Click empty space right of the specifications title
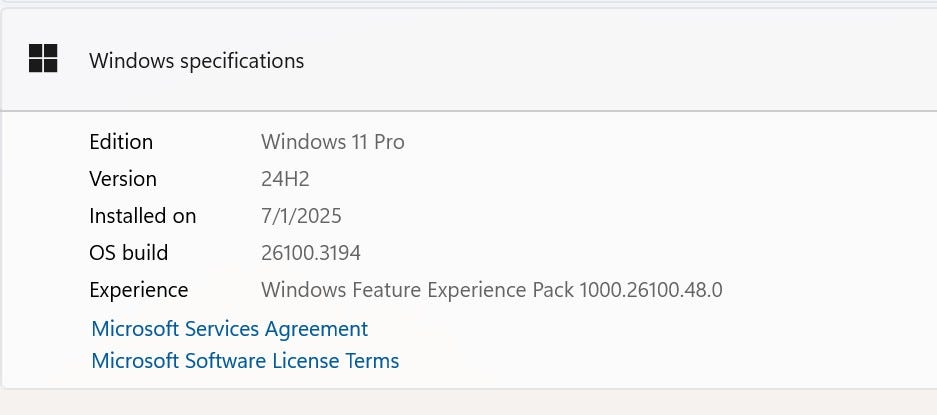This screenshot has width=937, height=415. (x=650, y=60)
